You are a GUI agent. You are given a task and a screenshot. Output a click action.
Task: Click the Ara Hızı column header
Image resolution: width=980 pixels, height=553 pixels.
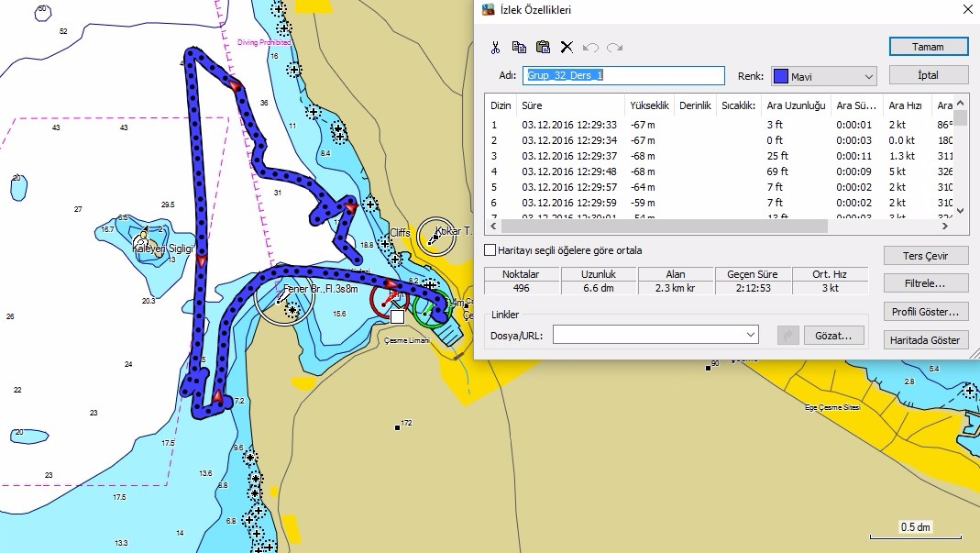(x=905, y=105)
